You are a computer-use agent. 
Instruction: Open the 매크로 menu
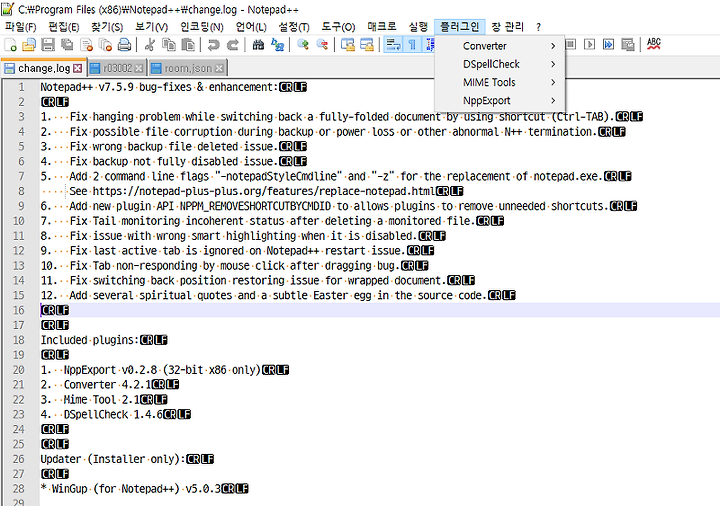pyautogui.click(x=382, y=27)
